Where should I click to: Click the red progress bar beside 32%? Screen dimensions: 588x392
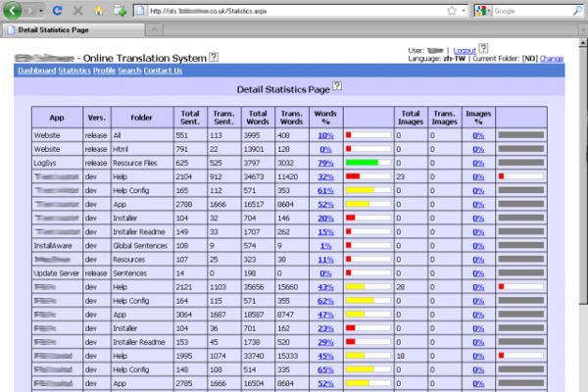click(x=368, y=176)
